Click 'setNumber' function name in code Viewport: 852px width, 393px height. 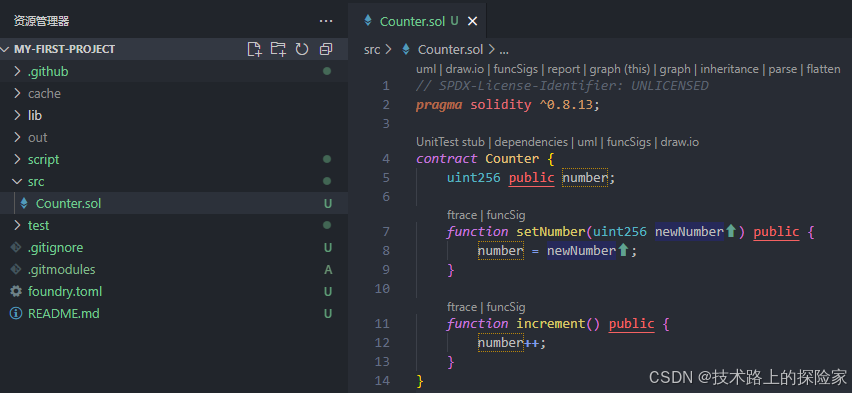point(551,232)
